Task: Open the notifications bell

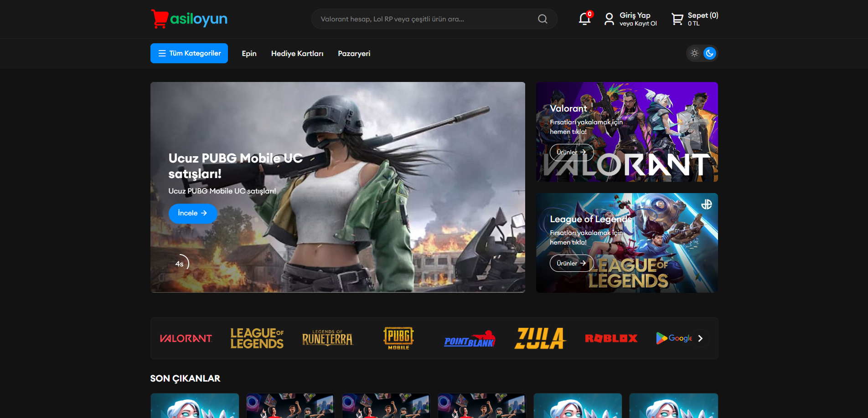Action: [x=584, y=19]
